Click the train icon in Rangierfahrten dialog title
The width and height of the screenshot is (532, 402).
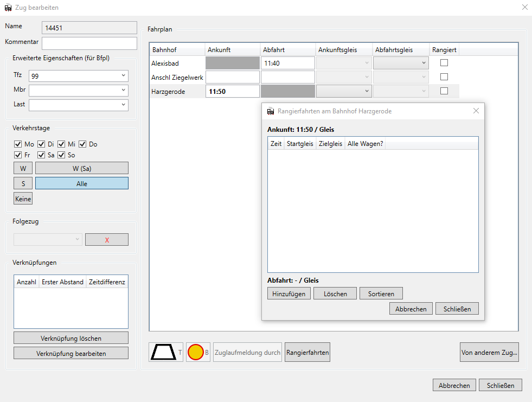click(271, 111)
